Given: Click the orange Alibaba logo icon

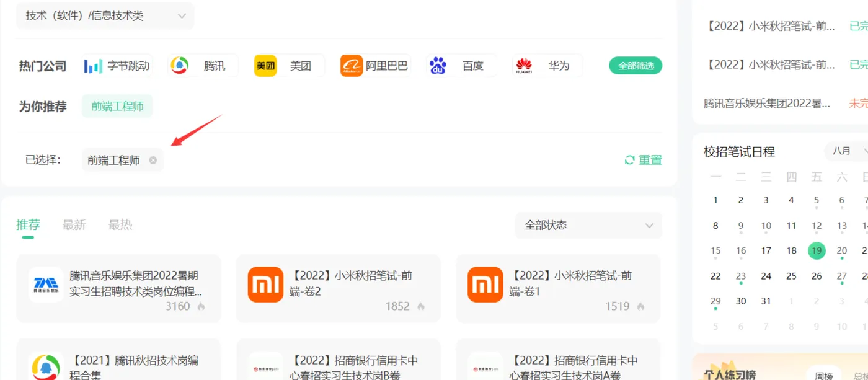Looking at the screenshot, I should pos(352,66).
